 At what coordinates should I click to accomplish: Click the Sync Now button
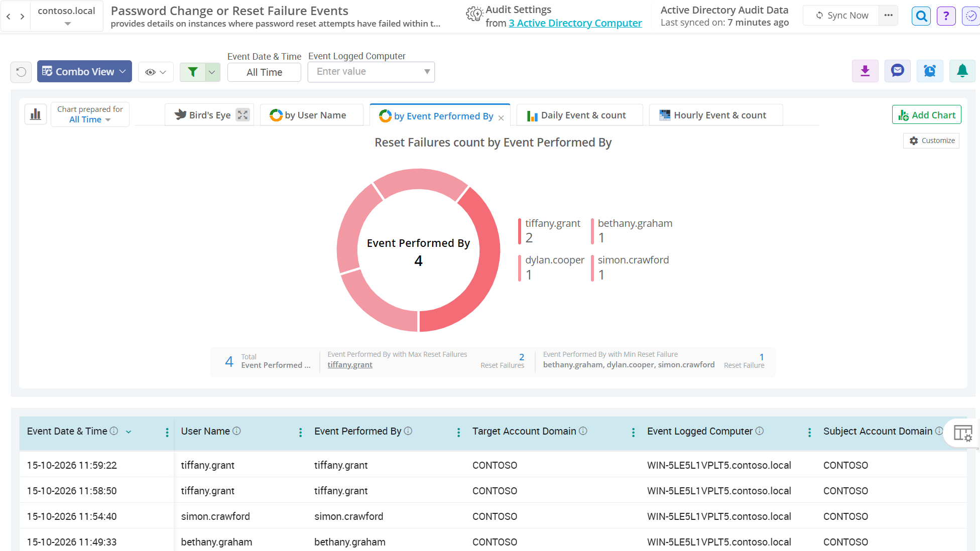[x=841, y=16]
